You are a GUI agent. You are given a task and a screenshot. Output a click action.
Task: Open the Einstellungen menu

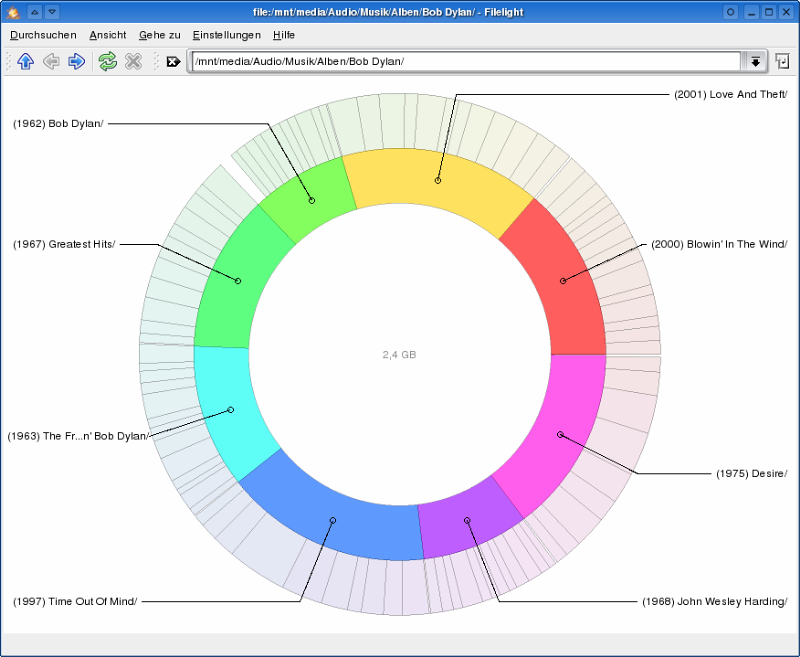point(227,35)
